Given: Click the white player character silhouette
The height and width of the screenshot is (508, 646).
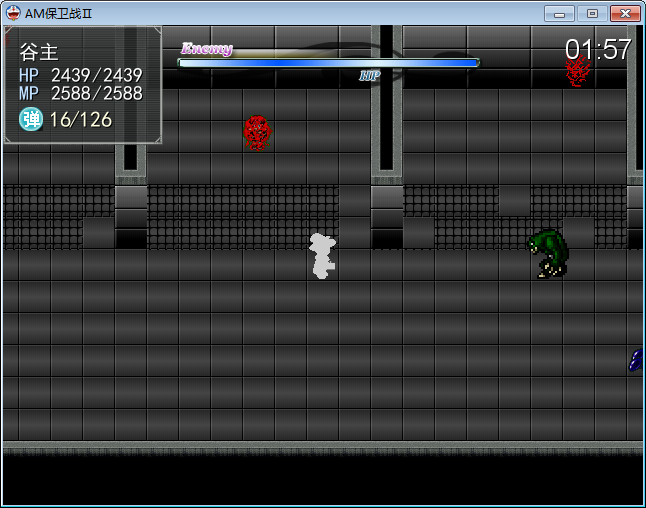Looking at the screenshot, I should click(x=323, y=256).
